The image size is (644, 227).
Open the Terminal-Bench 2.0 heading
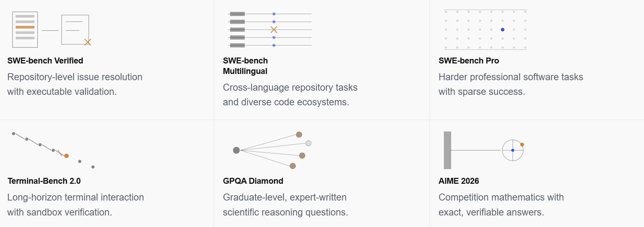pos(44,181)
